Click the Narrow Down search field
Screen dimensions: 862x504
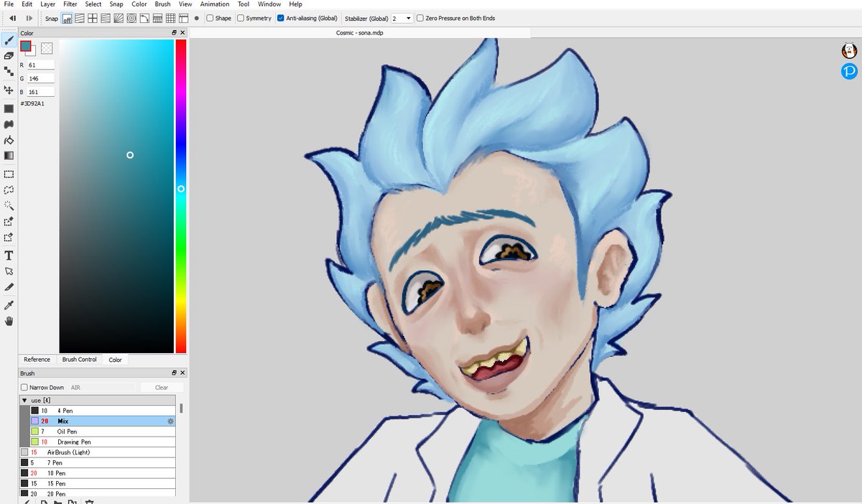click(101, 388)
